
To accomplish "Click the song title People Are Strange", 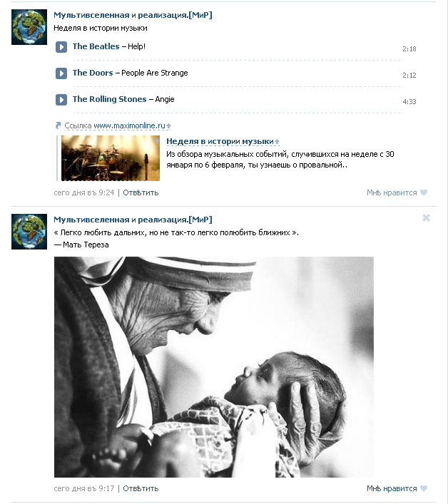I will click(154, 73).
